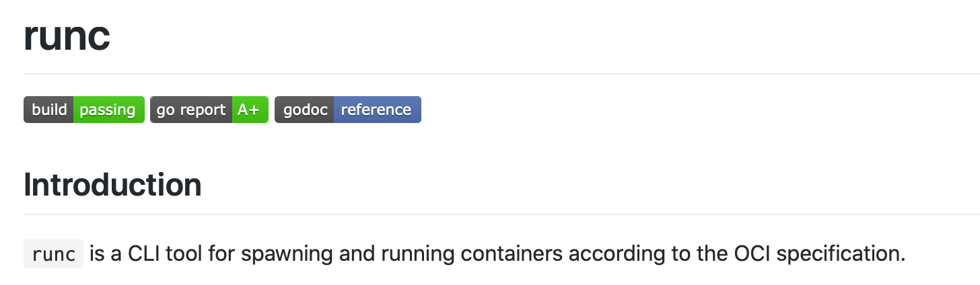This screenshot has height=285, width=980.
Task: Click the "Introduction" section heading
Action: [x=112, y=184]
